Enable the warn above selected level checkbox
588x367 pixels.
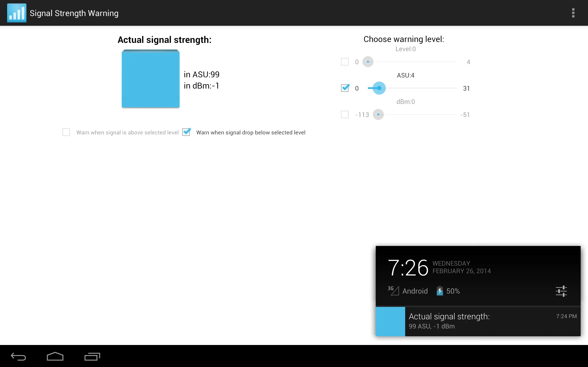pyautogui.click(x=66, y=132)
